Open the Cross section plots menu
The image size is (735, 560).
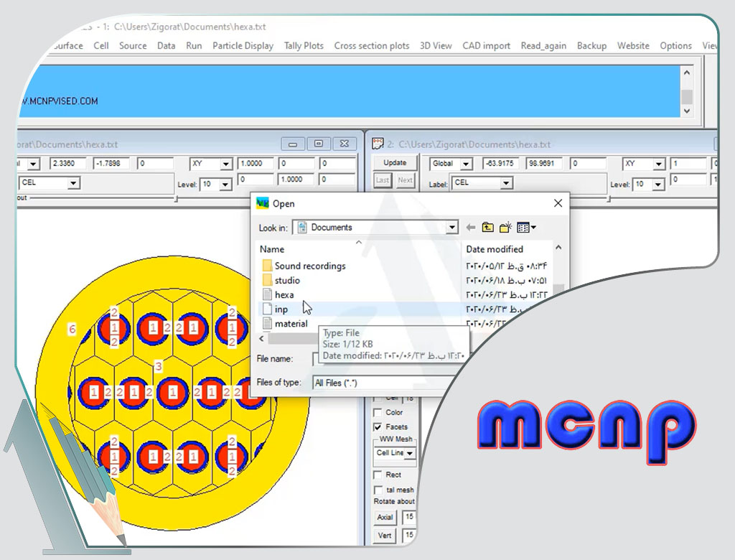[x=371, y=45]
